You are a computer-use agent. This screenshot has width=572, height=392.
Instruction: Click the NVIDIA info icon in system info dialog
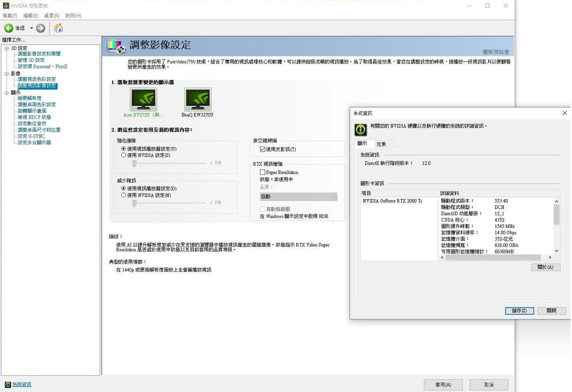click(x=361, y=130)
